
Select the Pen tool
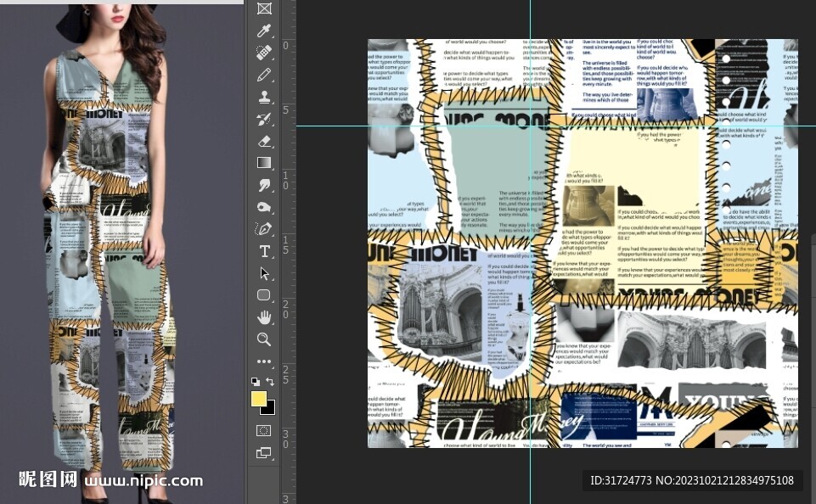point(264,229)
